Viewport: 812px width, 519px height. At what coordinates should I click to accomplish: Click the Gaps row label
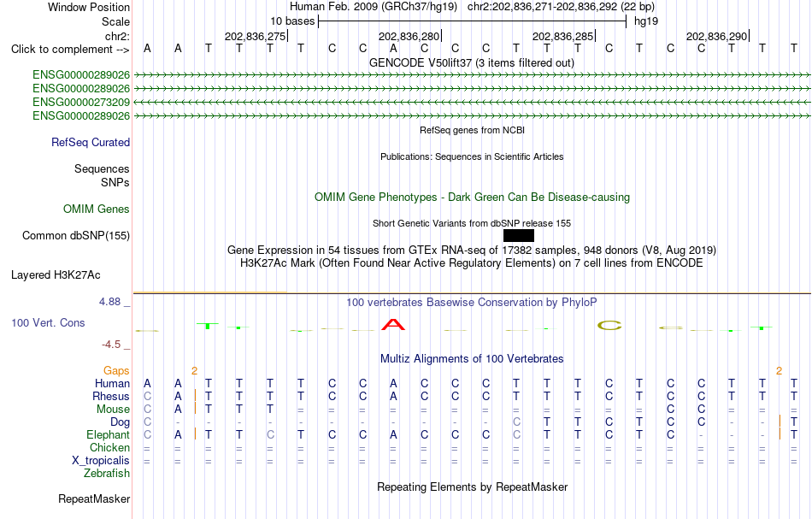(x=116, y=370)
